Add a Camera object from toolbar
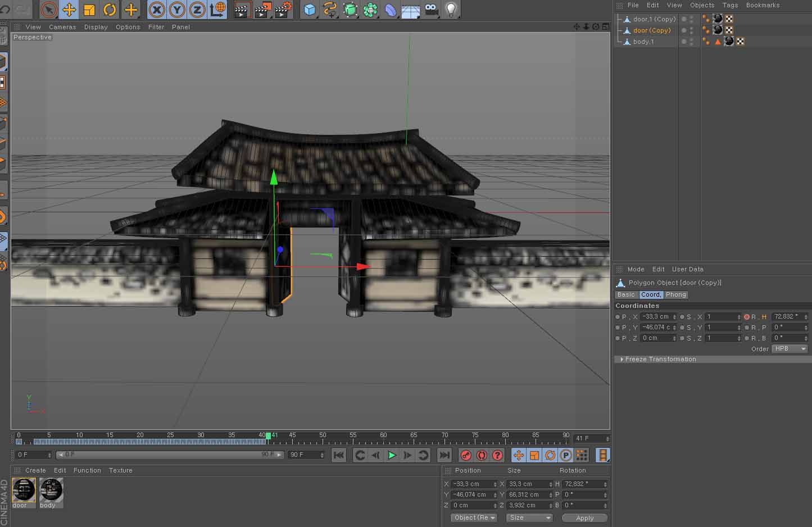 pos(431,10)
